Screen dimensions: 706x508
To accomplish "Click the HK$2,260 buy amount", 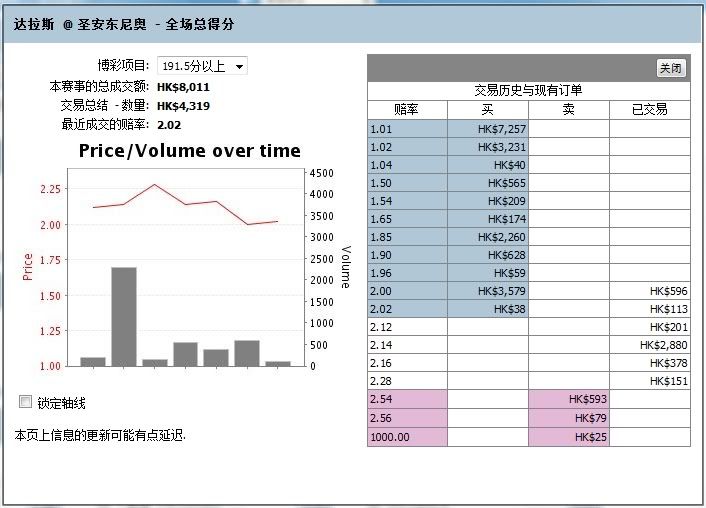I will coord(488,237).
